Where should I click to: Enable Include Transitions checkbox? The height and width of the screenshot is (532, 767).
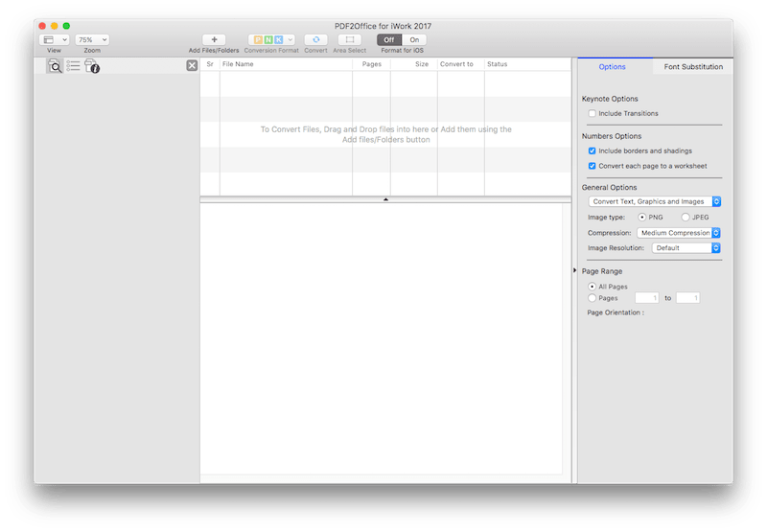click(592, 113)
